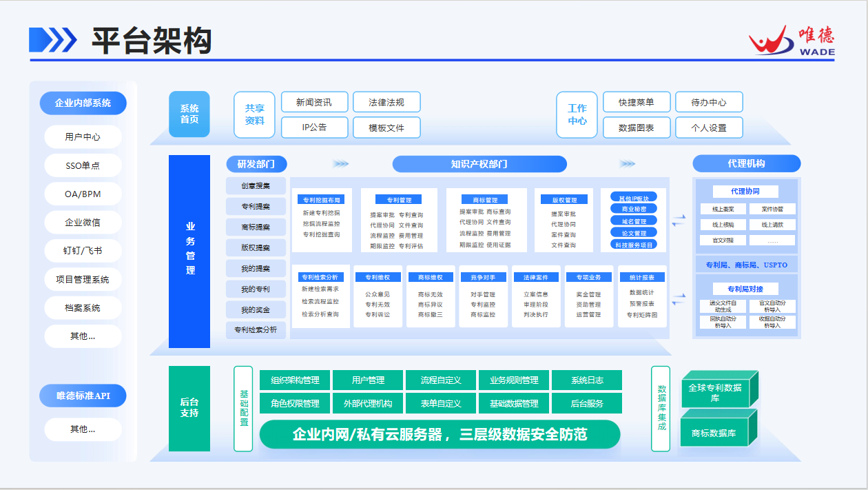868x490 pixels.
Task: Click 使用证据 under 商标管理
Action: pos(499,245)
